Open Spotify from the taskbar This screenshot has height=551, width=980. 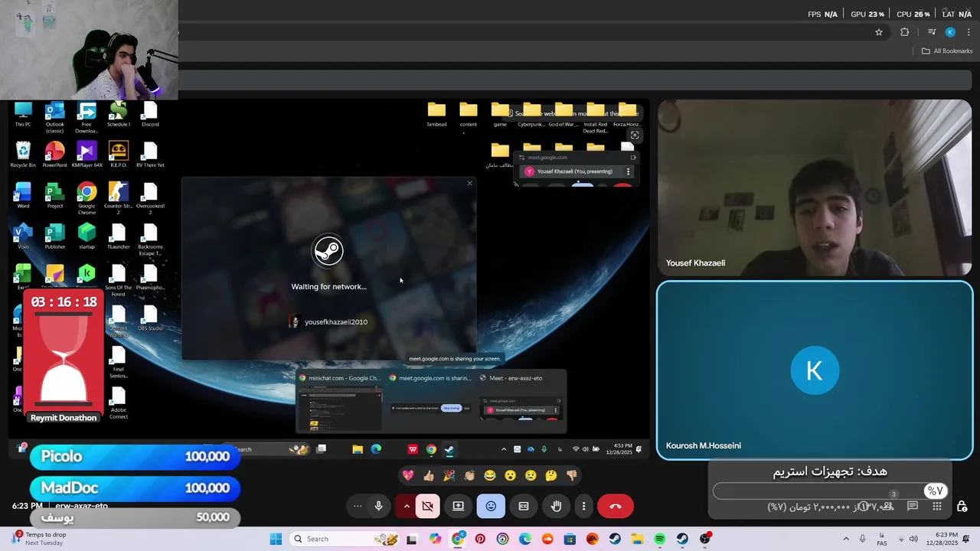pyautogui.click(x=660, y=539)
